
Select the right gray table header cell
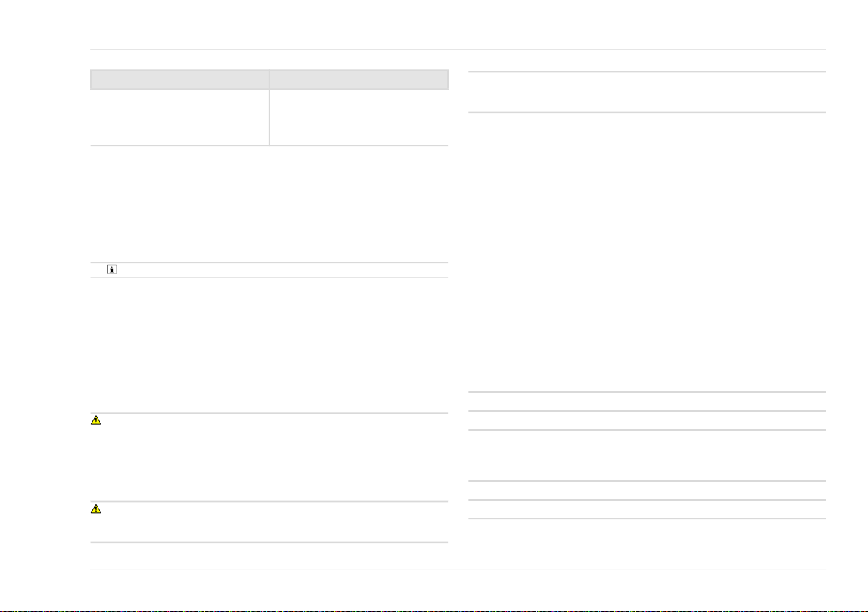(359, 79)
